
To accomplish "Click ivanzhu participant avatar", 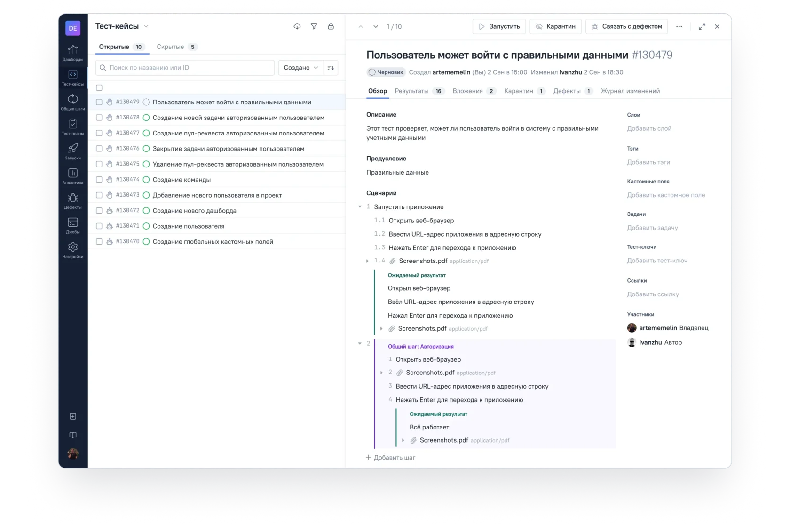I will coord(632,342).
